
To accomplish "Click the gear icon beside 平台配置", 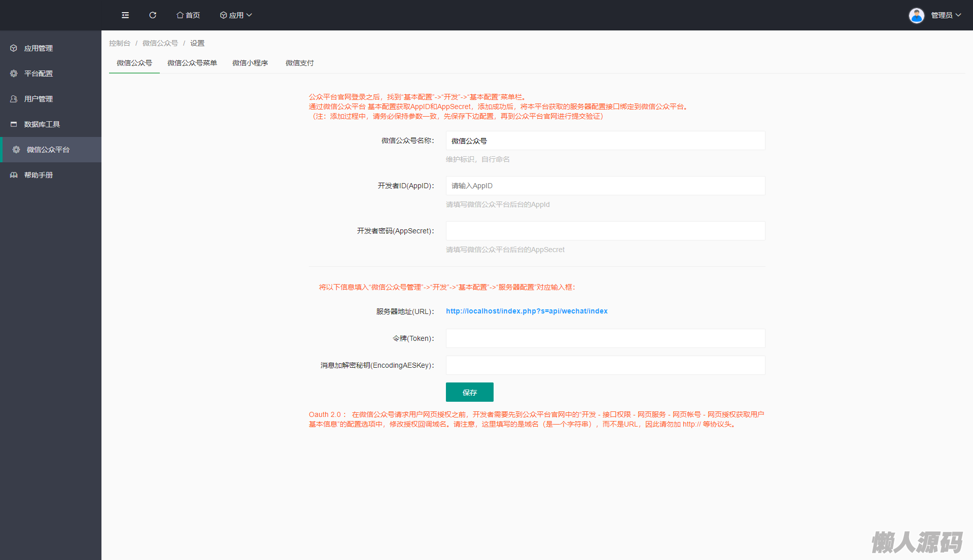I will pyautogui.click(x=14, y=74).
